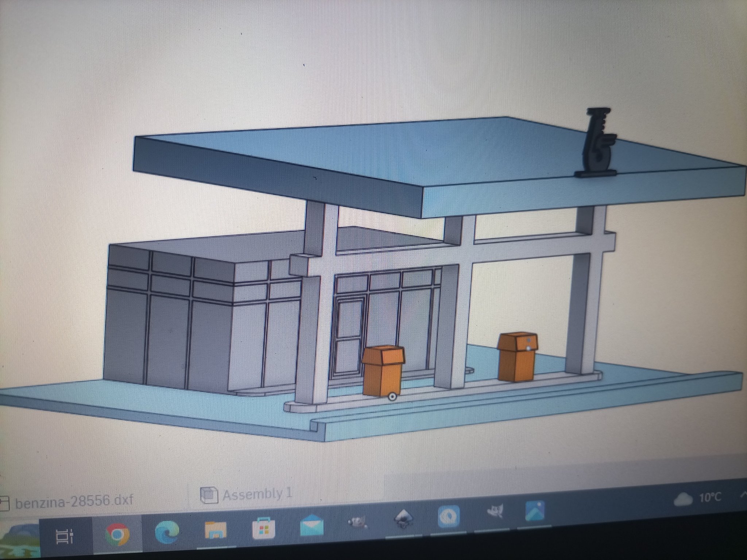Open the Mail app icon
Viewport: 747px width, 560px height.
[x=311, y=526]
